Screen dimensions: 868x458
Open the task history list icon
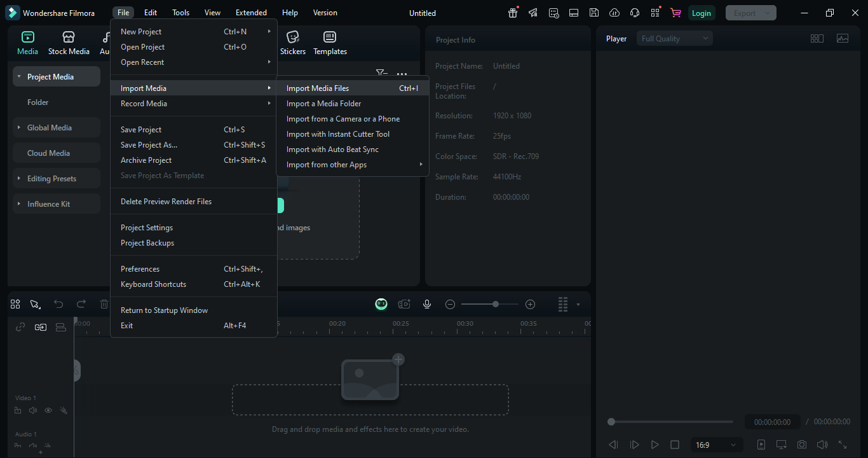tap(553, 13)
